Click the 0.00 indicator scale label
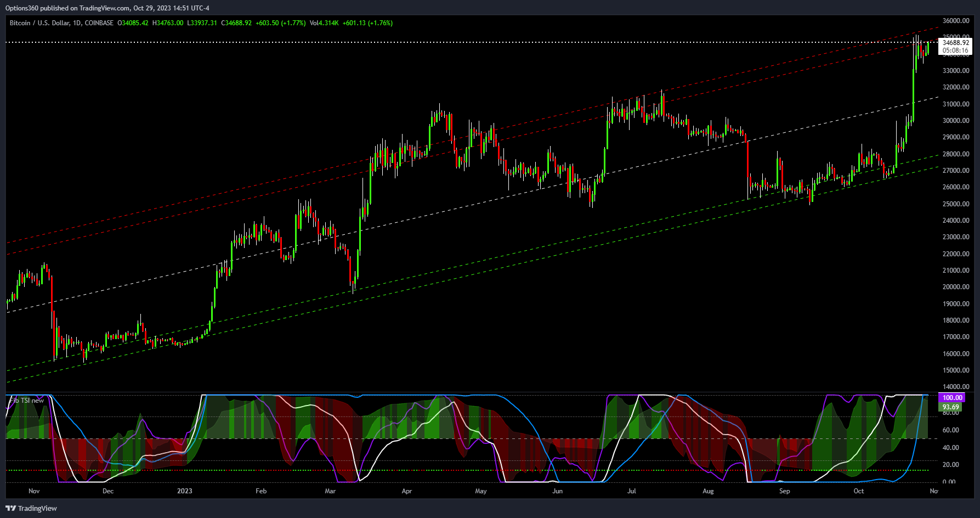The width and height of the screenshot is (980, 518). click(949, 481)
